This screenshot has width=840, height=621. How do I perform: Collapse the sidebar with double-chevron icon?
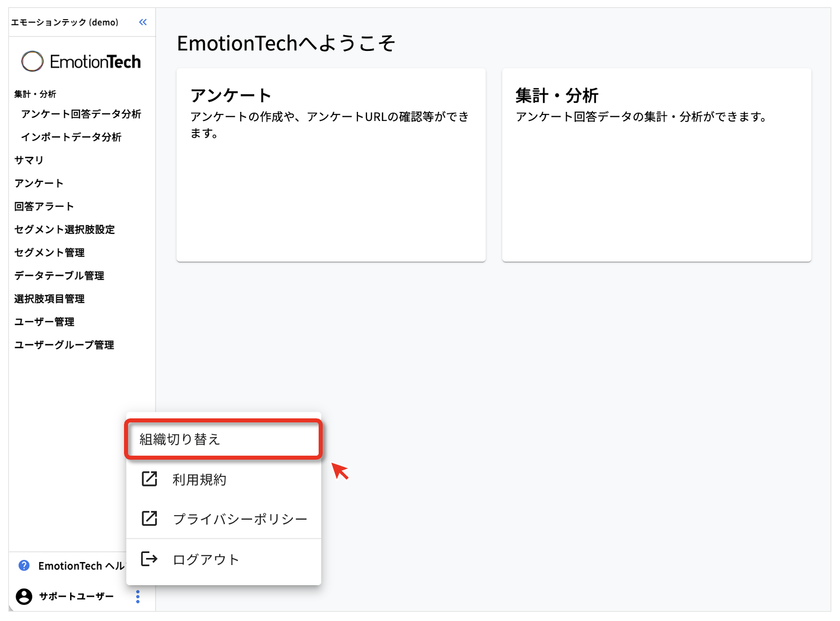click(x=143, y=22)
